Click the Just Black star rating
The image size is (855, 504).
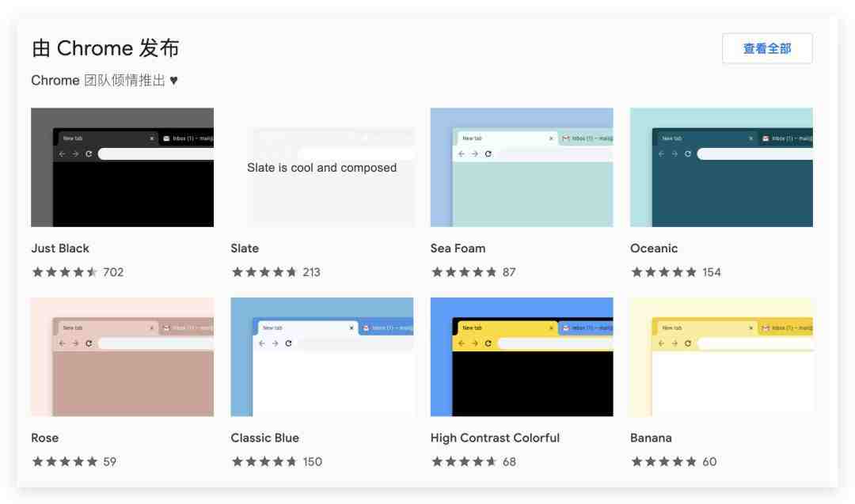pyautogui.click(x=64, y=272)
